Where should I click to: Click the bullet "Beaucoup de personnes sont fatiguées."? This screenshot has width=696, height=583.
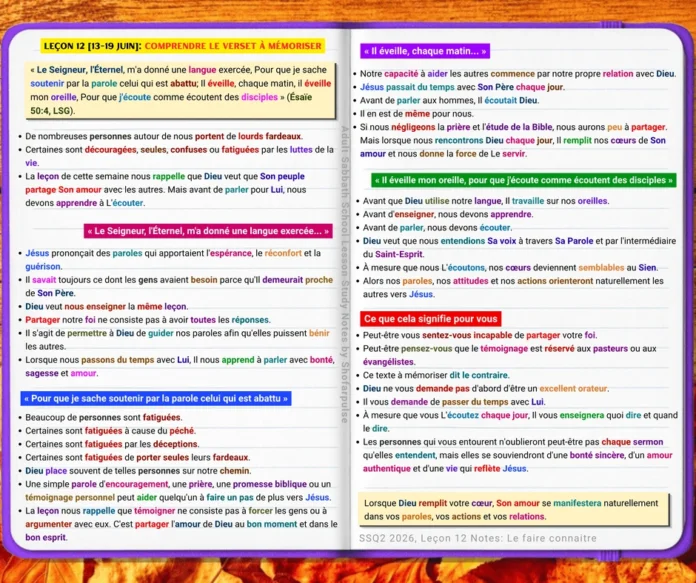103,417
